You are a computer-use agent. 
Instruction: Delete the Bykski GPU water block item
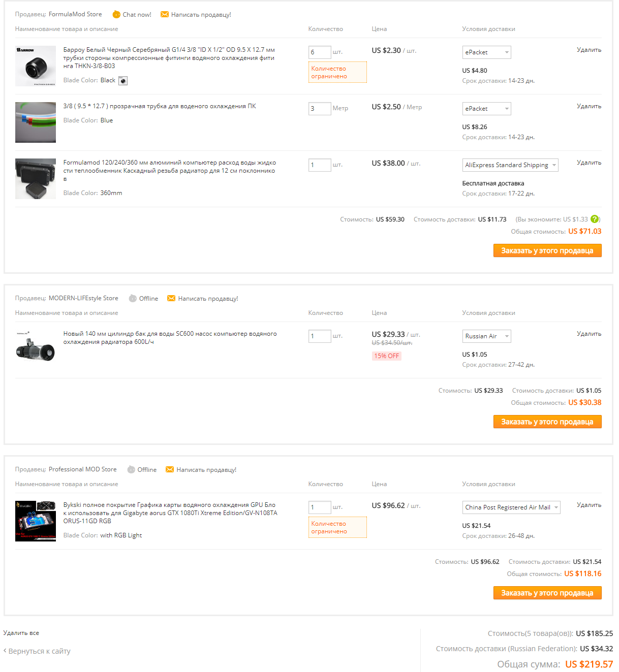(589, 505)
